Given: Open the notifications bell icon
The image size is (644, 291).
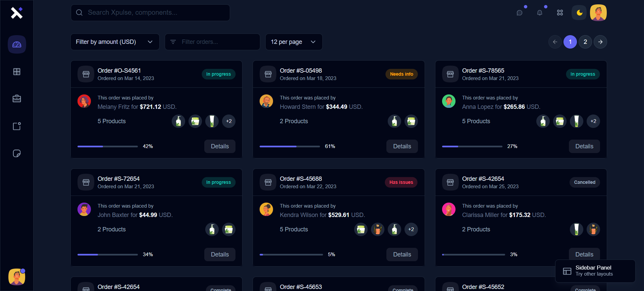Looking at the screenshot, I should tap(540, 13).
